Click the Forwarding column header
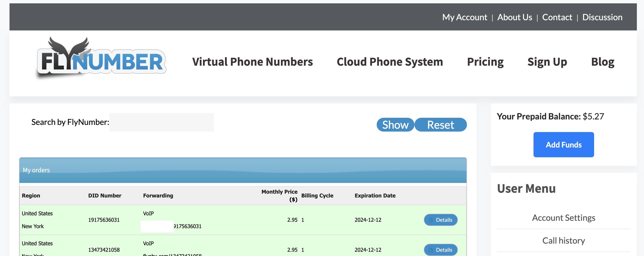 pyautogui.click(x=158, y=195)
